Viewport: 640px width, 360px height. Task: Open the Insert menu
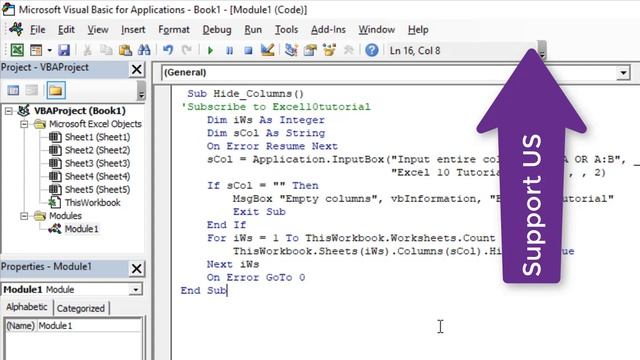[x=133, y=30]
